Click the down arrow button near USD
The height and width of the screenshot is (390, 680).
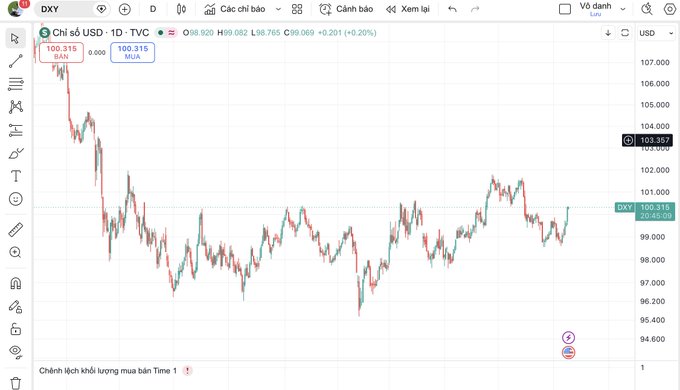click(x=608, y=33)
